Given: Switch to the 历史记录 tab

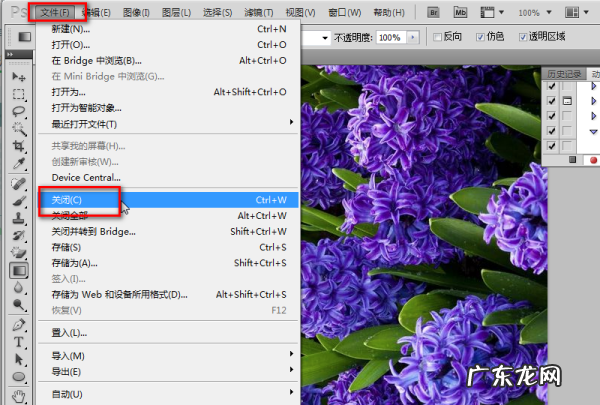Looking at the screenshot, I should [x=564, y=74].
